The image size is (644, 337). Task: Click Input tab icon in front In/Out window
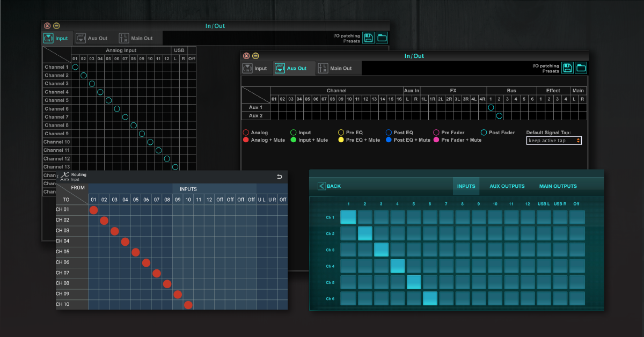coord(247,68)
